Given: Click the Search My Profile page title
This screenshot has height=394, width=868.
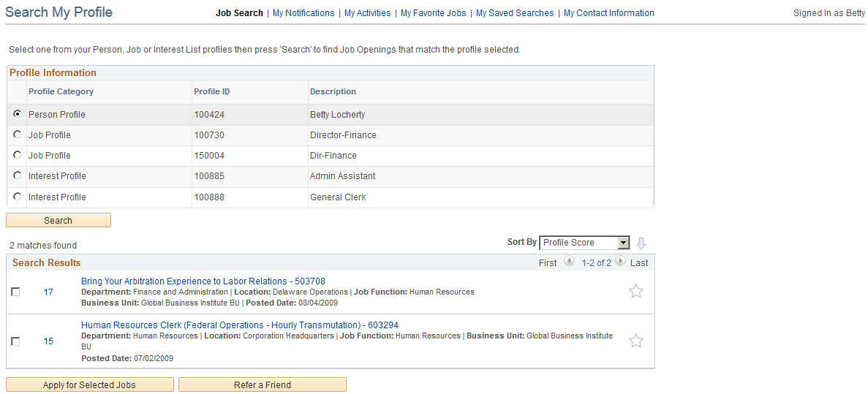Looking at the screenshot, I should tap(59, 12).
